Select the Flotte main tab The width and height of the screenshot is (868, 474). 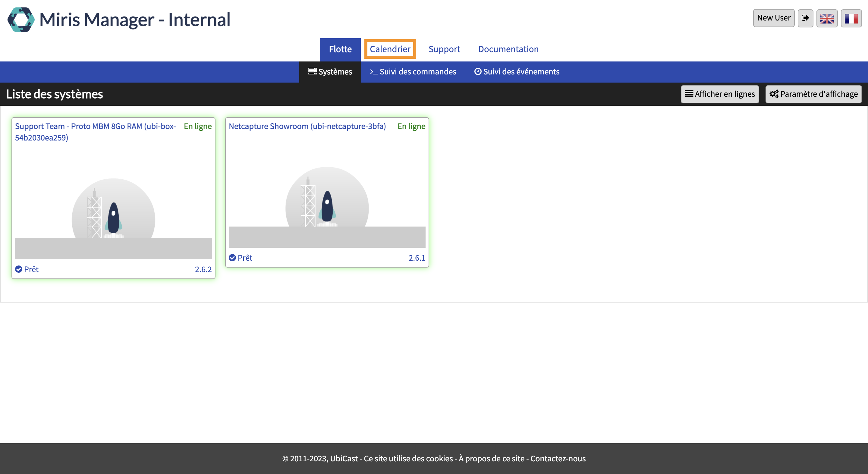340,49
